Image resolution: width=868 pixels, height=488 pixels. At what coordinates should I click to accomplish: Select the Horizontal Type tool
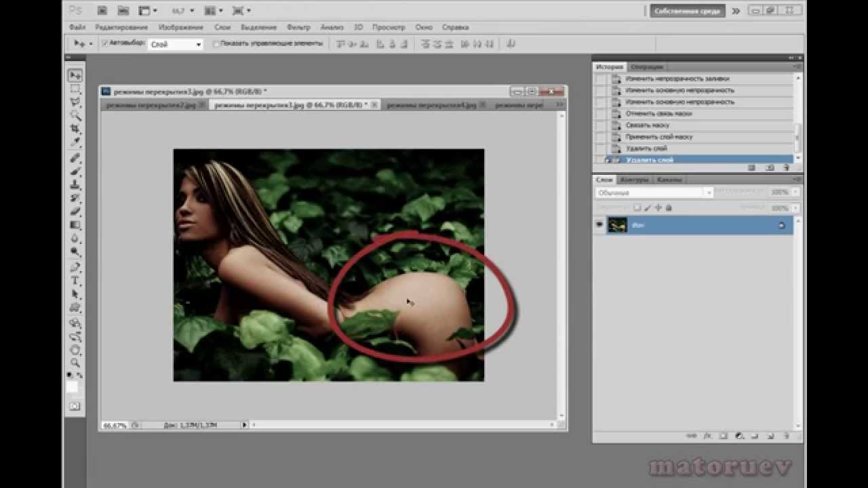pyautogui.click(x=75, y=281)
